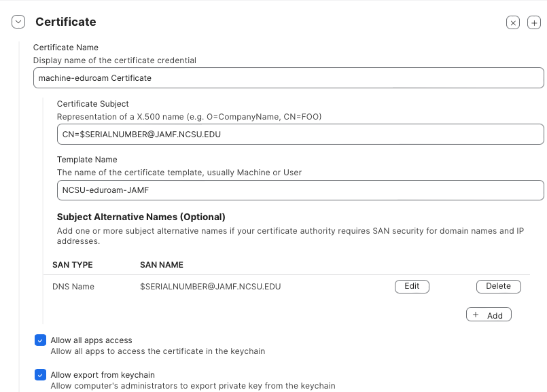Select the Template Name input box
The image size is (547, 392).
coord(300,190)
